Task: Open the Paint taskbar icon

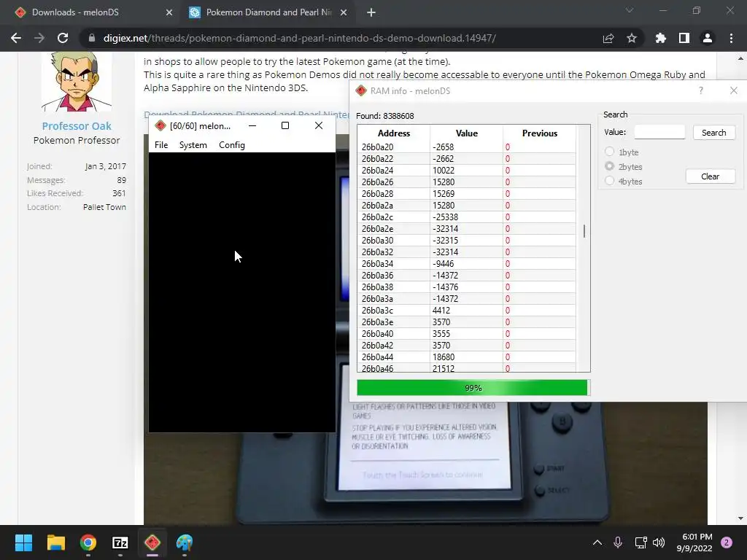Action: click(x=185, y=542)
